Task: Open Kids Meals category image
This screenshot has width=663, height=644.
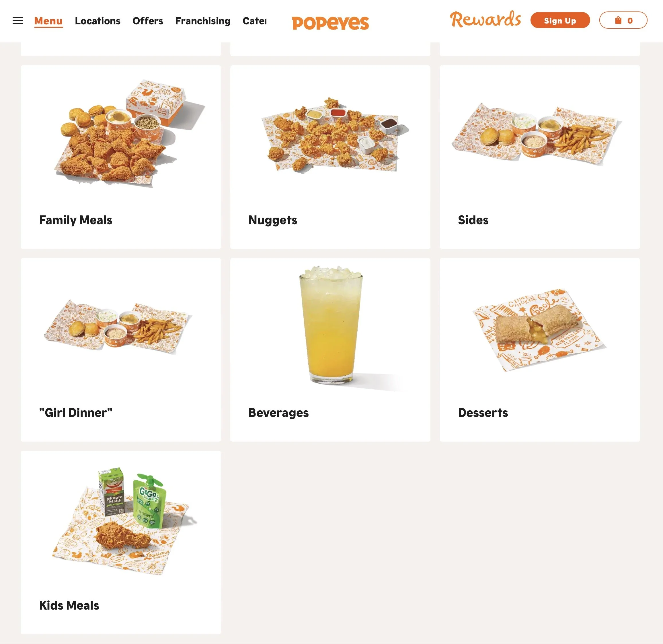Action: tap(125, 521)
